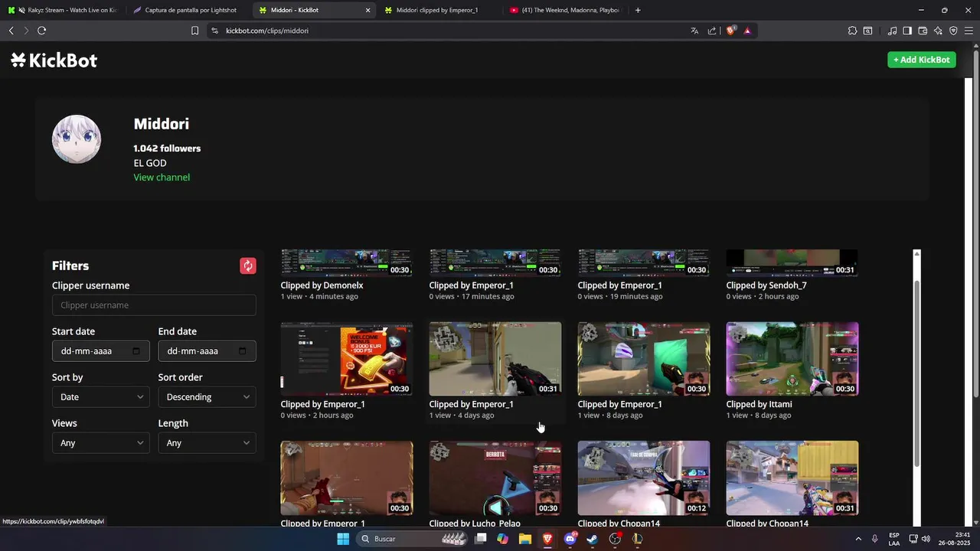This screenshot has width=980, height=551.
Task: Open the 4 days ago clip thumbnail
Action: point(495,359)
